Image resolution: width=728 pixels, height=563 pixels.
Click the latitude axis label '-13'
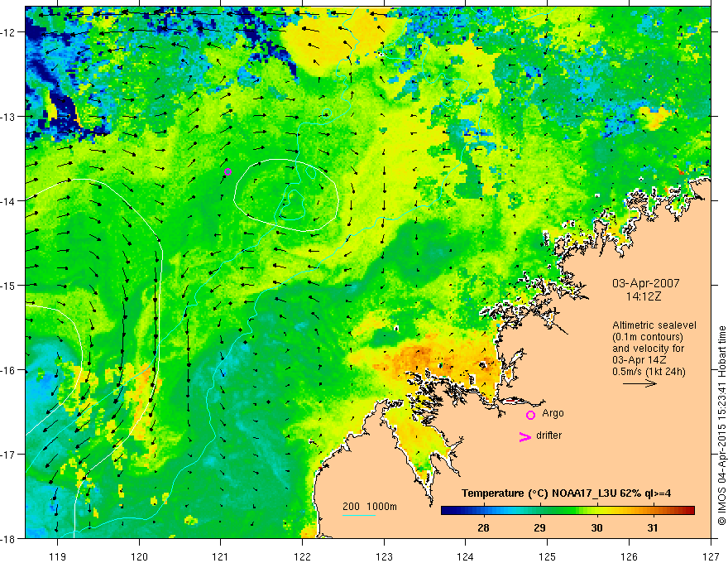[9, 117]
